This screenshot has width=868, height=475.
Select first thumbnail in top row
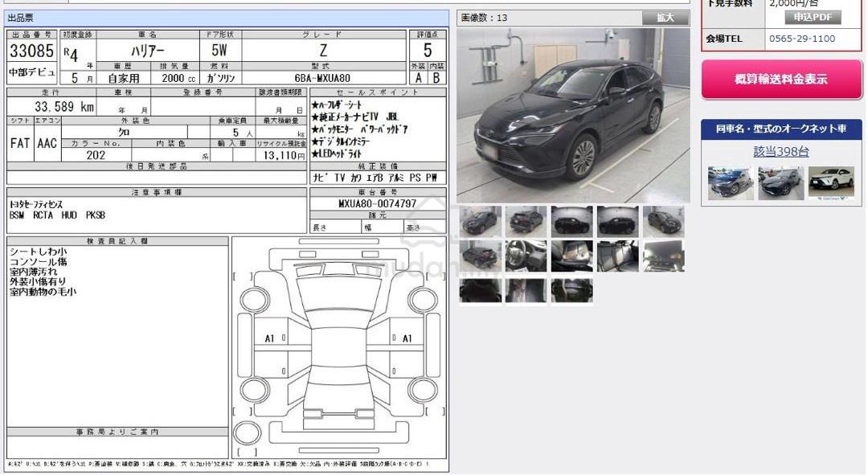pyautogui.click(x=480, y=222)
